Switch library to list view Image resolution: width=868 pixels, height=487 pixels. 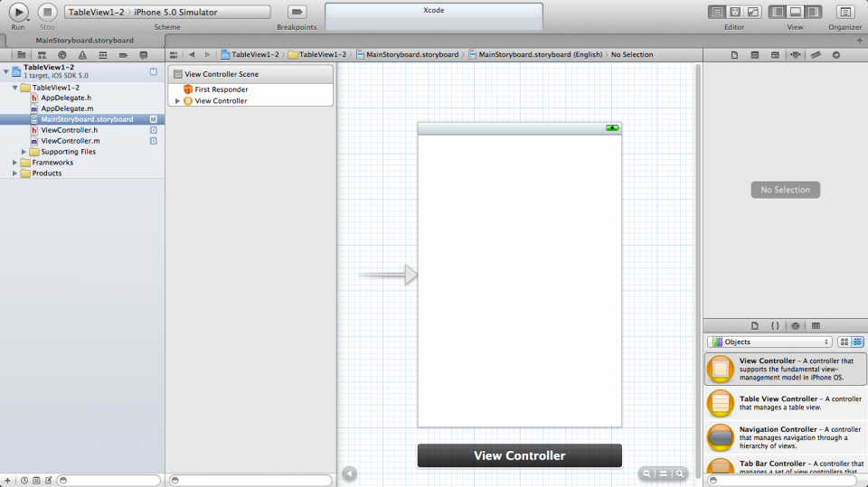pyautogui.click(x=857, y=342)
